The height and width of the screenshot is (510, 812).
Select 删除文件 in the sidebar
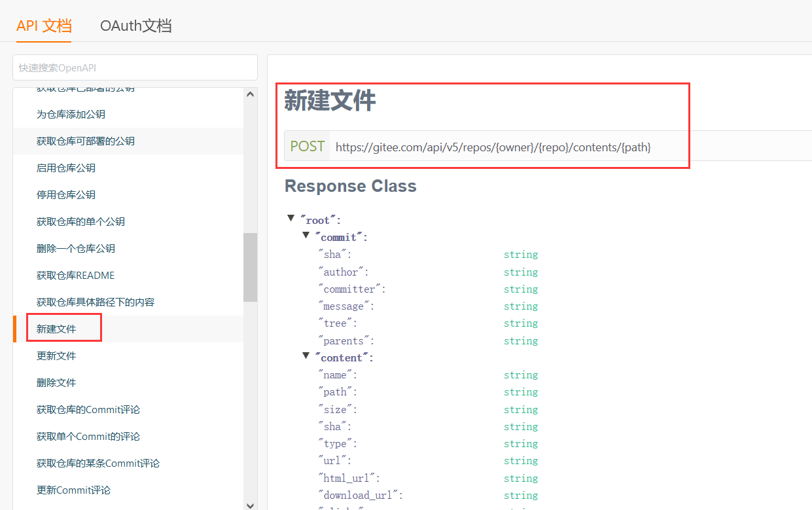point(56,382)
